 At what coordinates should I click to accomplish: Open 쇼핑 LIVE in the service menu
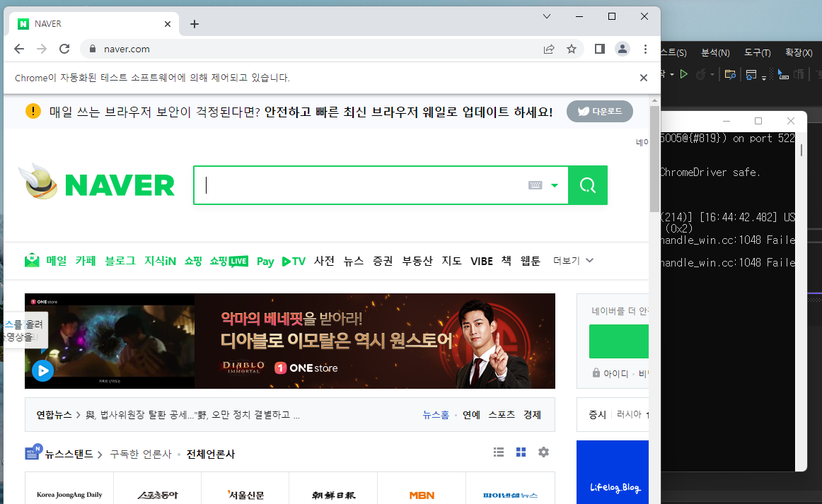pyautogui.click(x=228, y=261)
